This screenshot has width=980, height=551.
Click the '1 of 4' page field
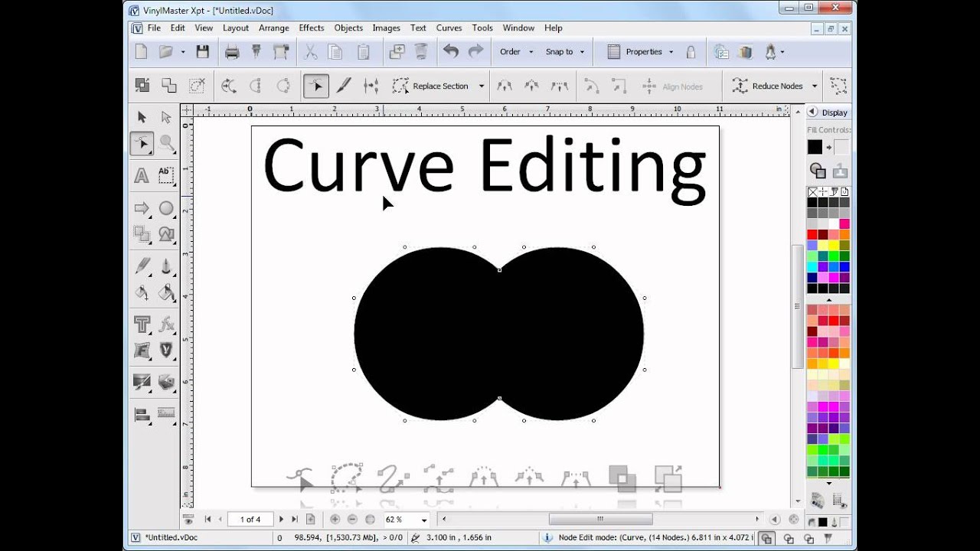[x=250, y=519]
